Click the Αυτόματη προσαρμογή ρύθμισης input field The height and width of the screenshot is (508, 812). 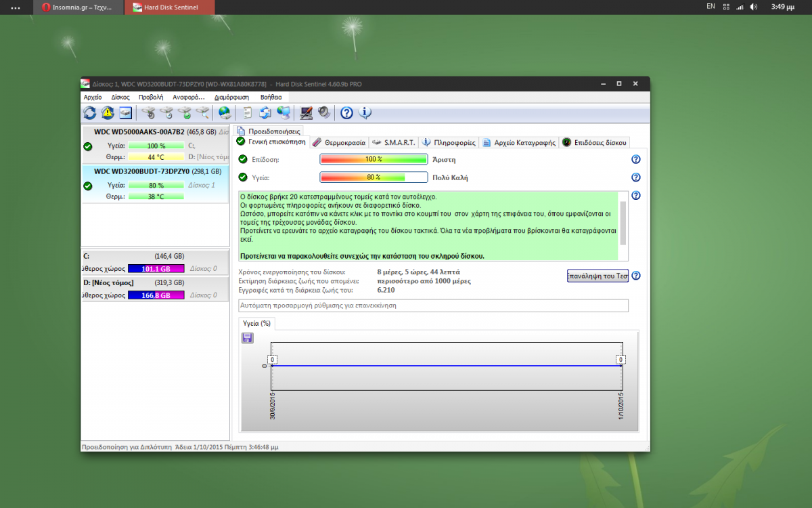[x=434, y=305]
